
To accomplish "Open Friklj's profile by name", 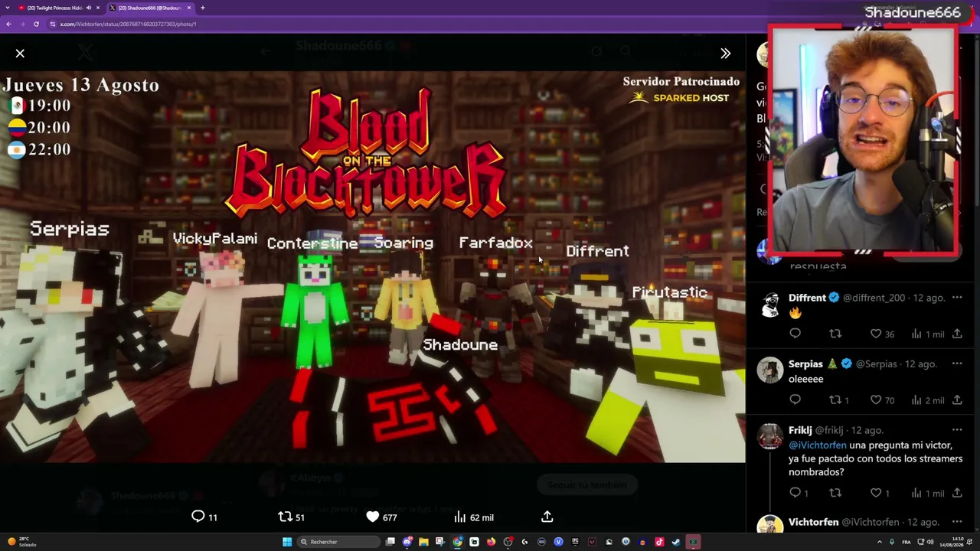I will pos(800,430).
